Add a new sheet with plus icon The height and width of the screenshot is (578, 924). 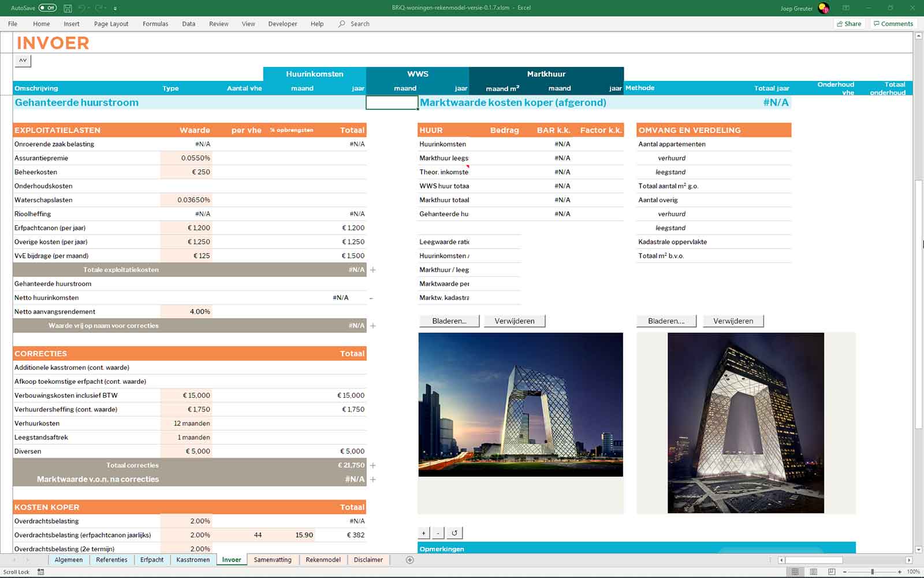[409, 560]
